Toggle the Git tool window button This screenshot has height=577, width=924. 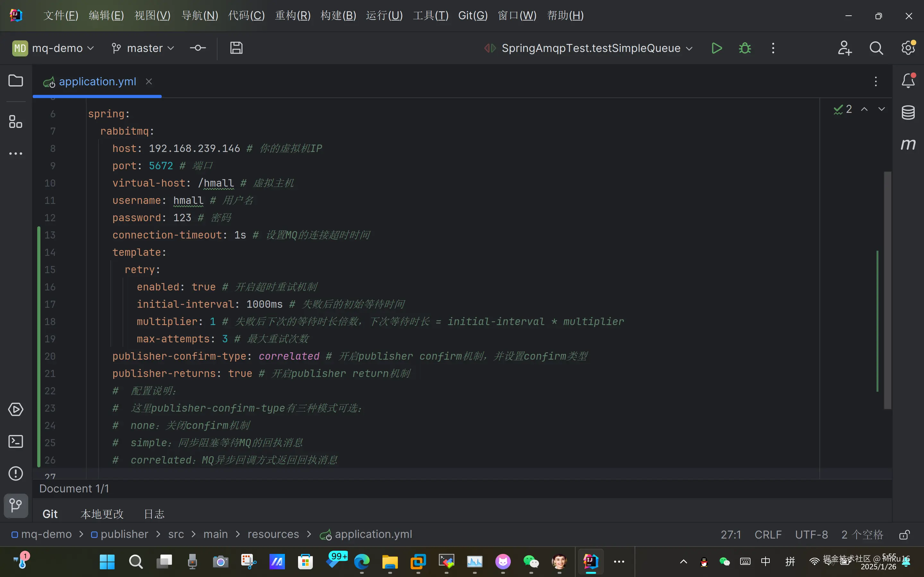click(x=16, y=506)
